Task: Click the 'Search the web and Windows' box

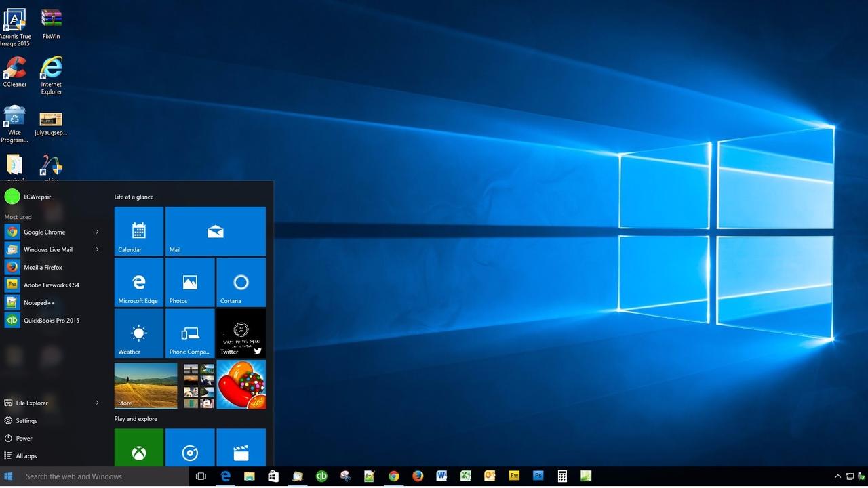Action: click(104, 476)
